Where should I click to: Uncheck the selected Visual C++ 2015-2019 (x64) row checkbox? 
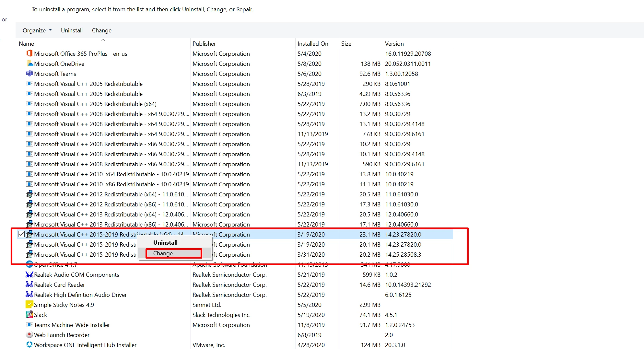pyautogui.click(x=21, y=234)
